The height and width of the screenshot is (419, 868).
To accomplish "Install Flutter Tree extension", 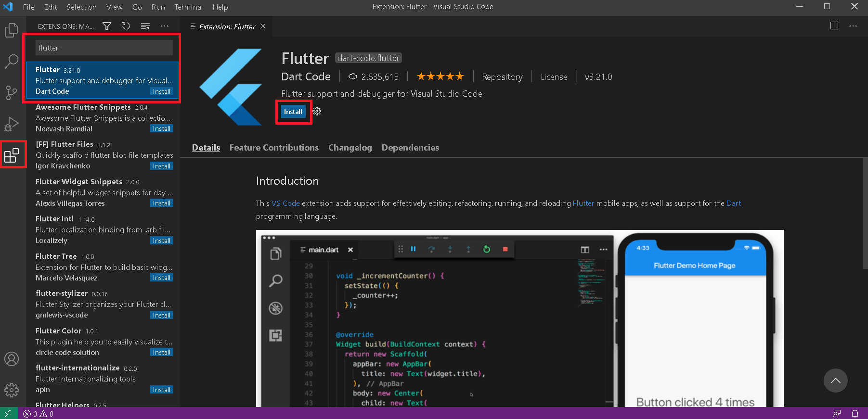I will 161,278.
